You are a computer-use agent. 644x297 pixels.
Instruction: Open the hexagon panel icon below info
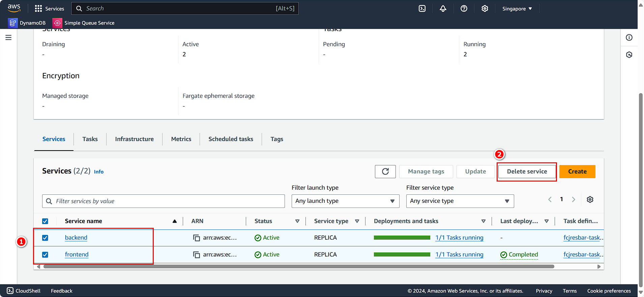pyautogui.click(x=629, y=55)
